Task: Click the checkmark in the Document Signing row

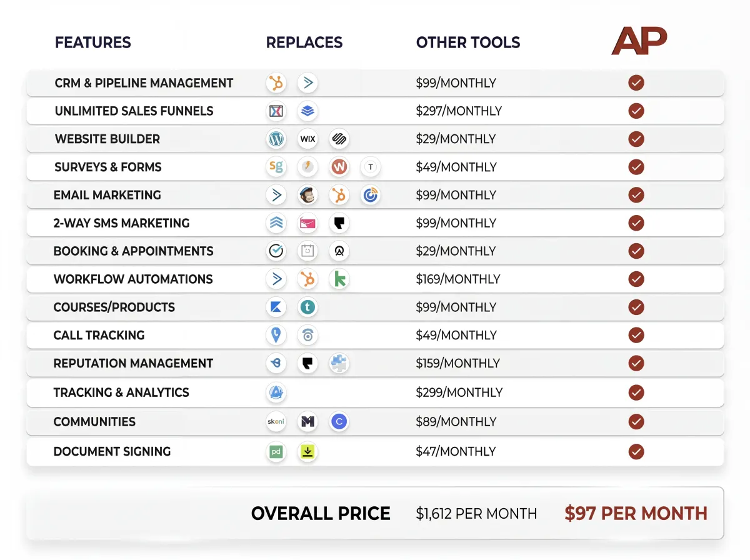Action: 636,451
